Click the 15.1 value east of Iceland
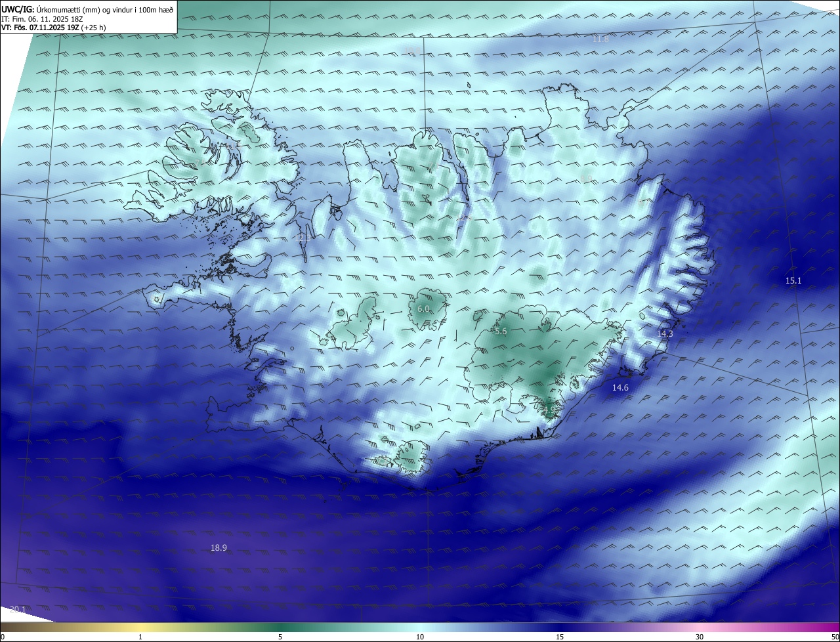 [x=793, y=281]
